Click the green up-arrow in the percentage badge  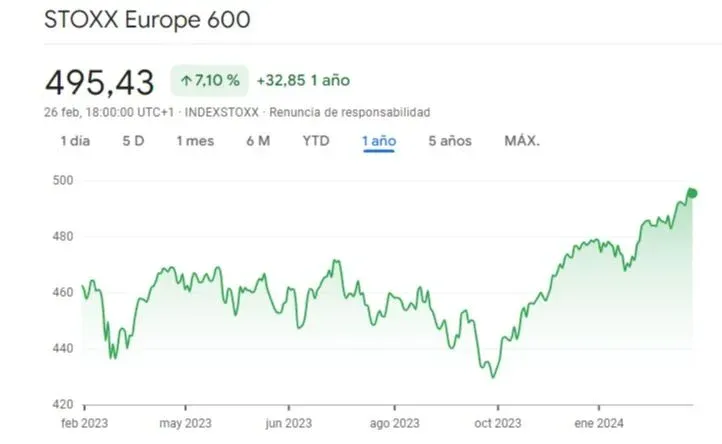(x=186, y=80)
